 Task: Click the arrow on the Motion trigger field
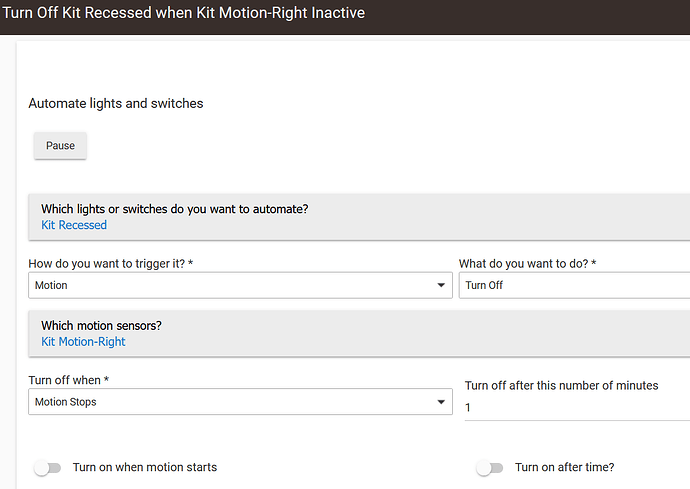click(441, 285)
